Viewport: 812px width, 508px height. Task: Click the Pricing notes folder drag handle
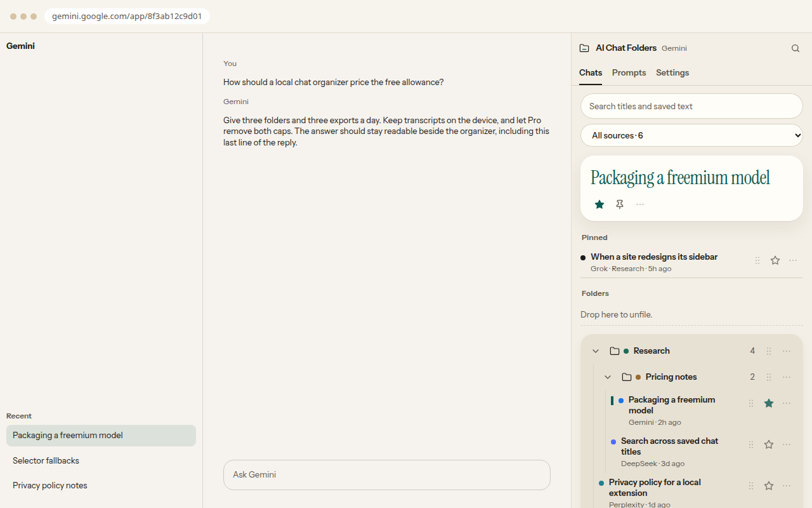point(769,377)
